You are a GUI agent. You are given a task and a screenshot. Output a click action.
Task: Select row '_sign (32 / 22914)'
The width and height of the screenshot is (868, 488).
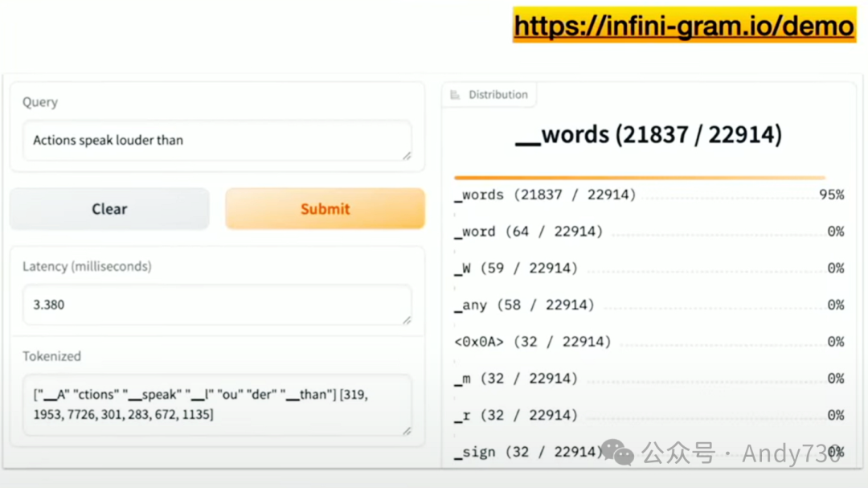point(649,452)
